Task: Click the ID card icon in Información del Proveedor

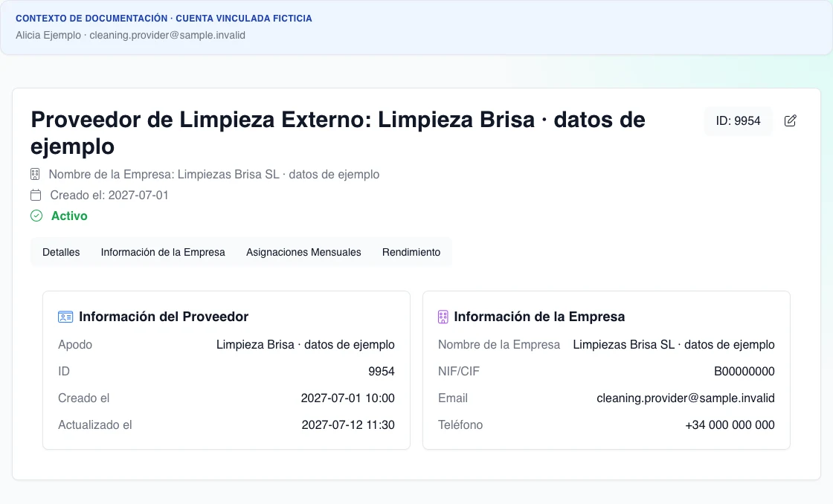Action: pyautogui.click(x=65, y=317)
